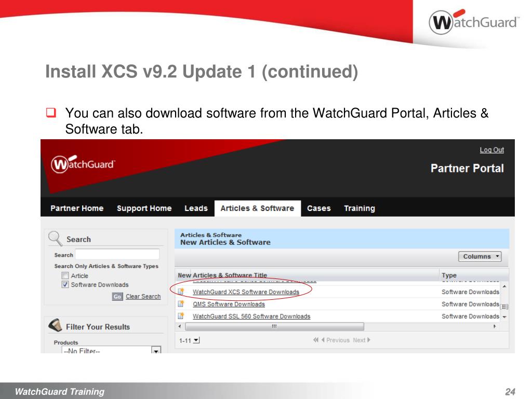Uncheck the Software Downloads checkbox
Screen dimensions: 532x399
coord(65,284)
